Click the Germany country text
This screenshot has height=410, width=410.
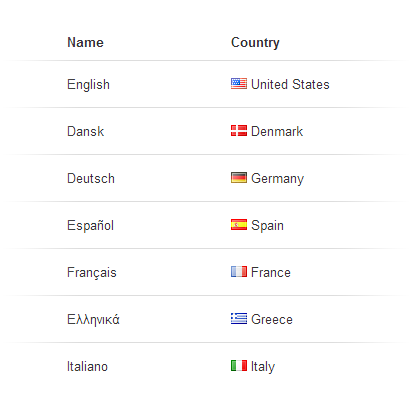coord(277,179)
